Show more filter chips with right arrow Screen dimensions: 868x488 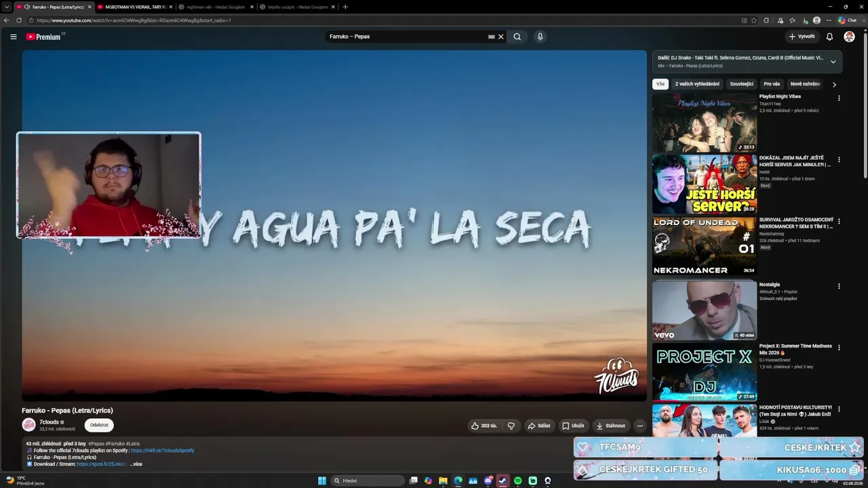(x=834, y=85)
